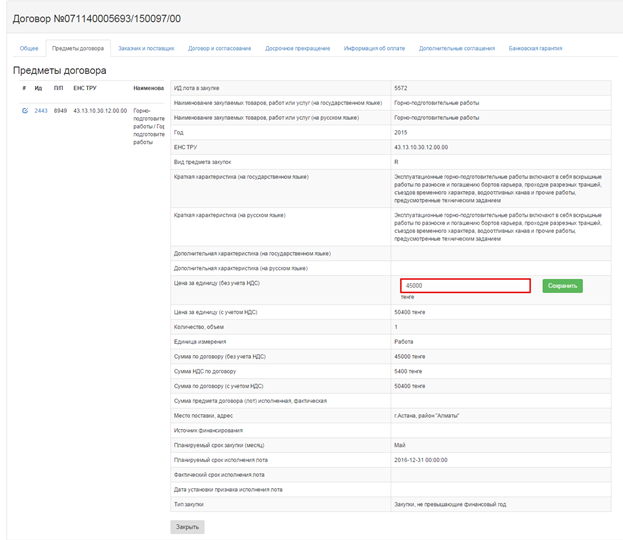Screen dimensions: 623x540
Task: Switch to the Банковская гарантия tab
Action: pos(535,48)
